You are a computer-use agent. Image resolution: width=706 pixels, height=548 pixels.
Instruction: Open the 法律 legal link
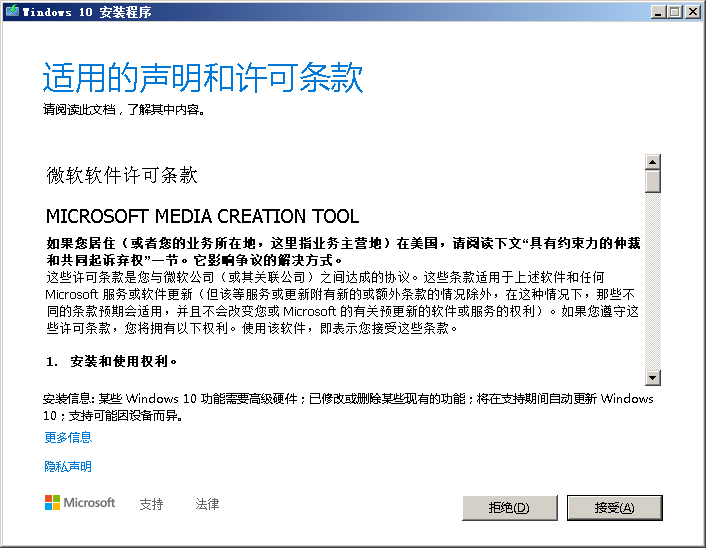coord(207,504)
